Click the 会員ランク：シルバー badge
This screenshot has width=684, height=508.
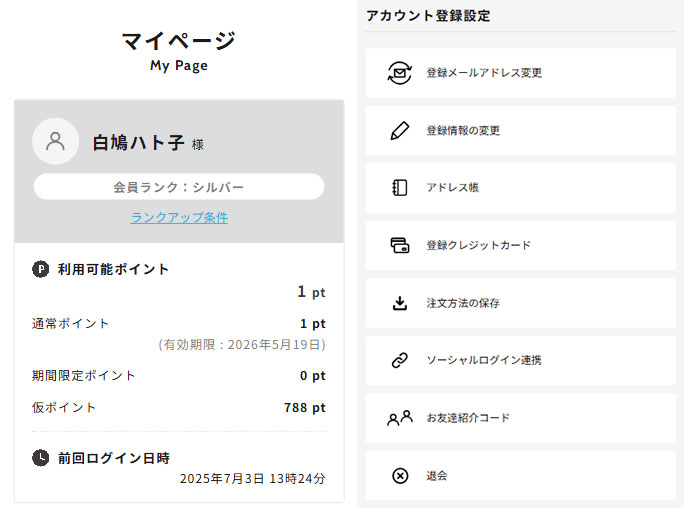pos(179,187)
